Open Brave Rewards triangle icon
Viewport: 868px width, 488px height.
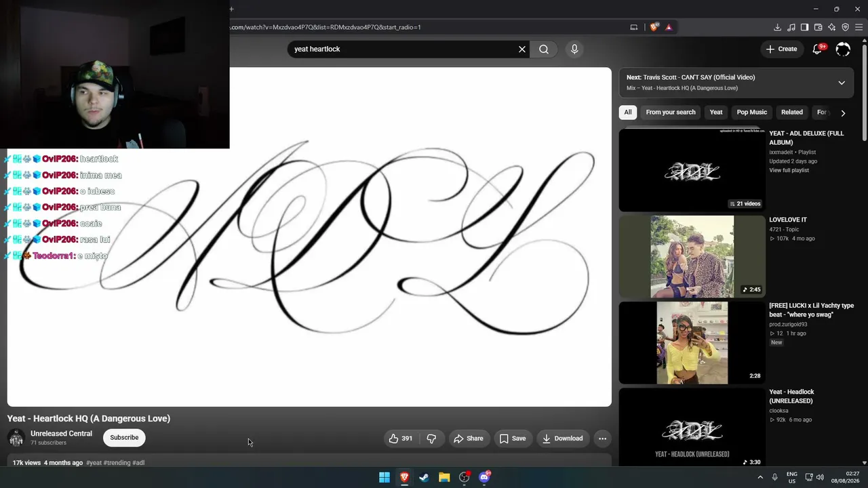[x=669, y=27]
